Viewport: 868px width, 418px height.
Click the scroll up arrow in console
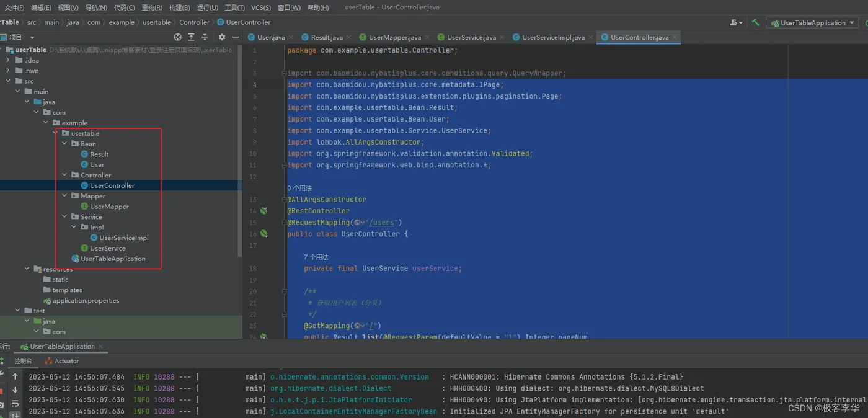(15, 376)
